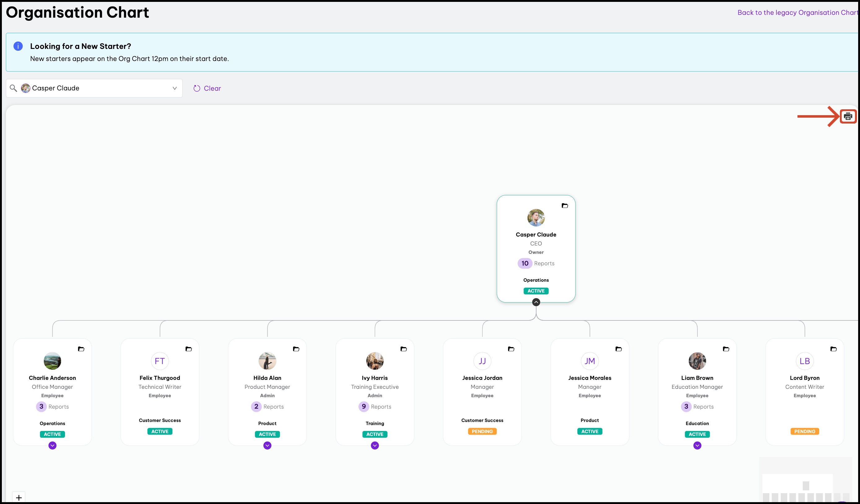Open the employee search dropdown arrow
Screen dimensions: 860x504
(x=174, y=88)
